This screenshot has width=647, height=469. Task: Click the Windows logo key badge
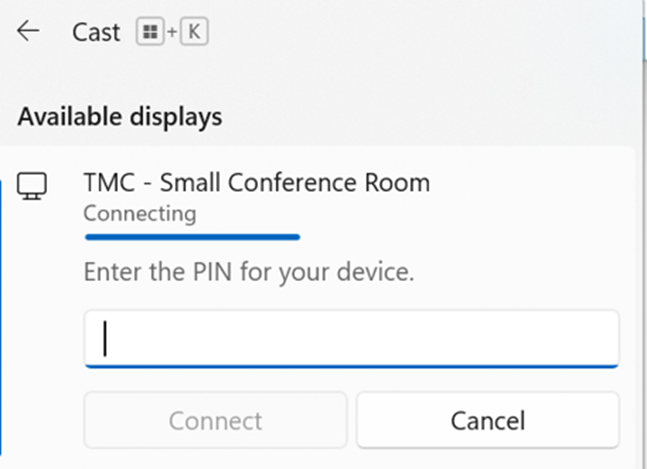150,31
